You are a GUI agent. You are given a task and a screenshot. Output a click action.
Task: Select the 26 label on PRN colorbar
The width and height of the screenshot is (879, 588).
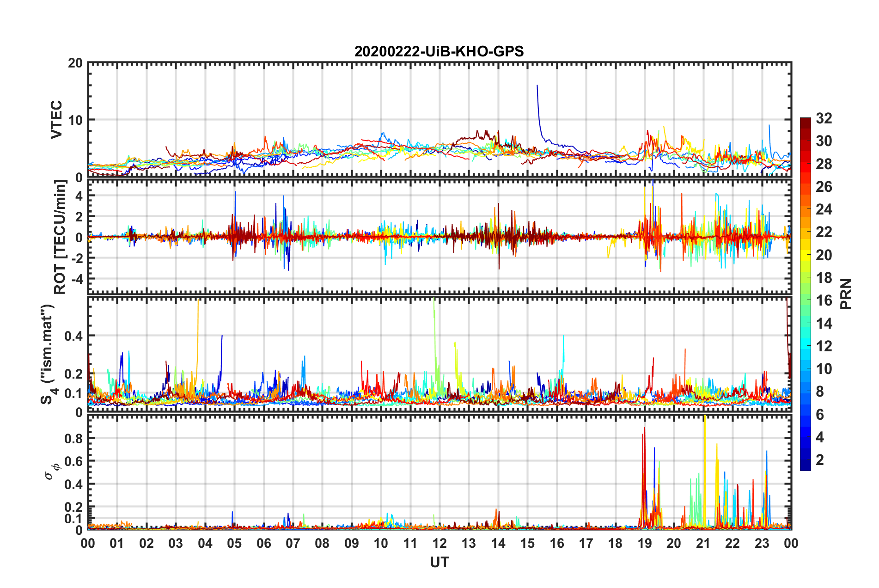coord(824,187)
